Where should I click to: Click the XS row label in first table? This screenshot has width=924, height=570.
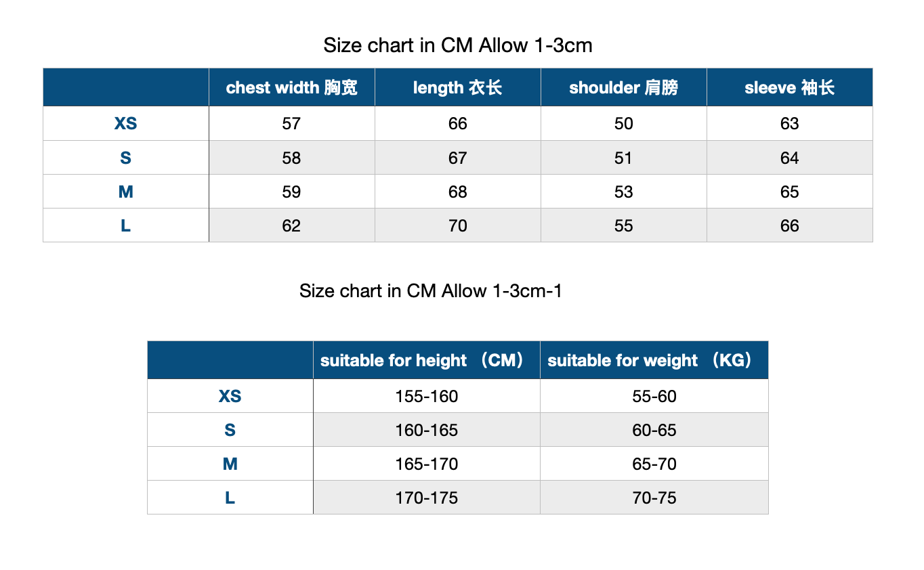point(126,124)
